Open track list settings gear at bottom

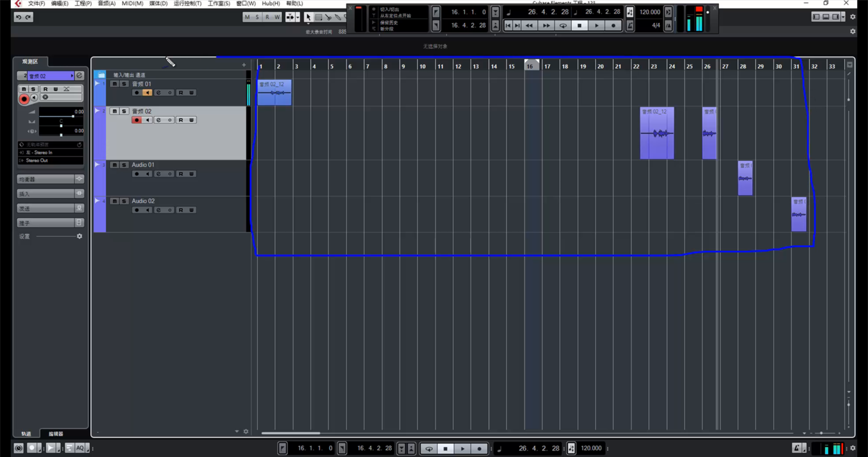246,432
